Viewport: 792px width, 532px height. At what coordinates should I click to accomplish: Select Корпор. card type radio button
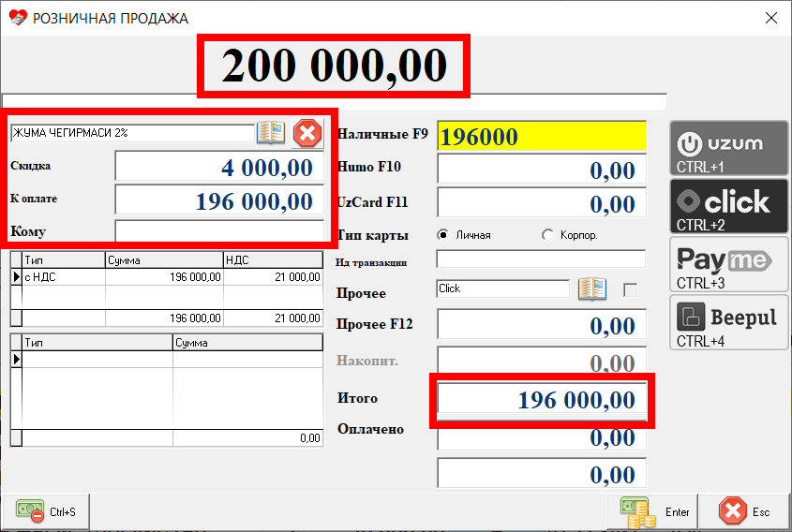coord(547,235)
